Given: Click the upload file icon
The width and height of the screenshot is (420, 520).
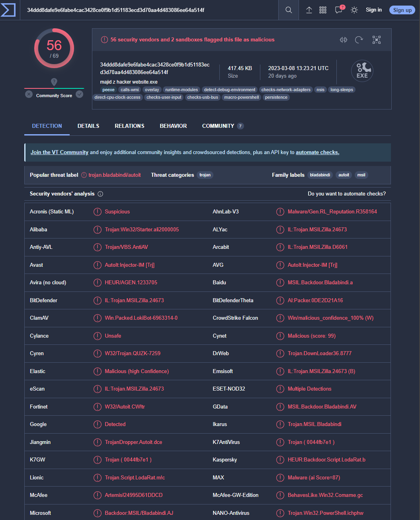Looking at the screenshot, I should point(309,10).
